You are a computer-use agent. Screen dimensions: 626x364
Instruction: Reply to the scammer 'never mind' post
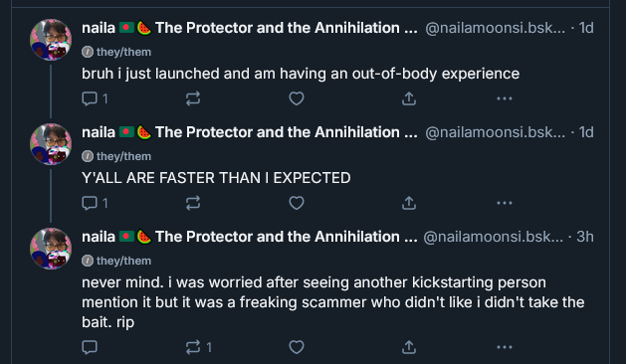coord(90,347)
